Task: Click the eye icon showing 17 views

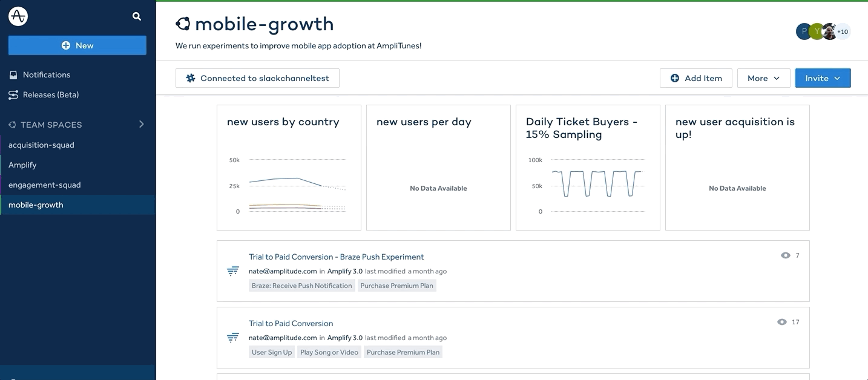Action: coord(782,322)
